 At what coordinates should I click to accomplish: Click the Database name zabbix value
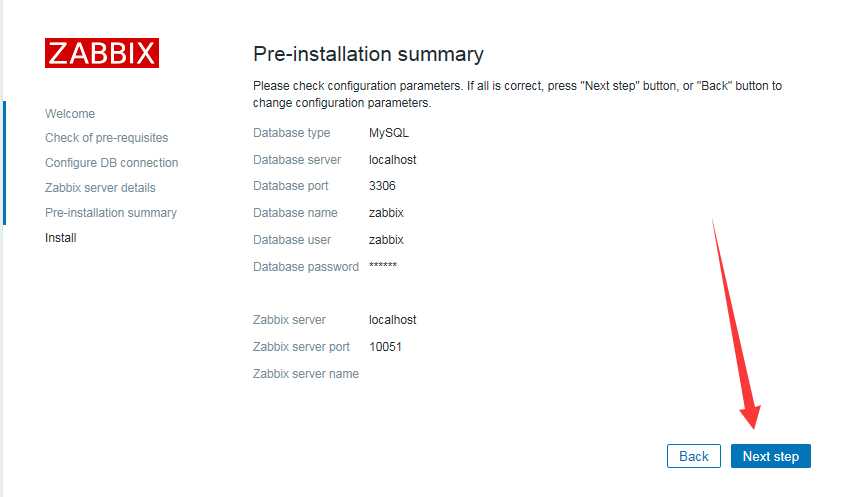click(386, 213)
